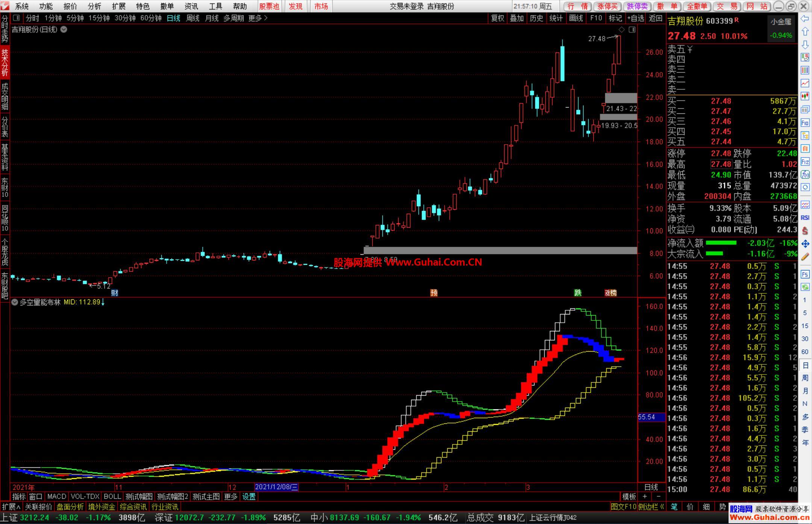Click the stacked windows icon in right toolbar
The height and width of the screenshot is (524, 812).
[x=805, y=109]
